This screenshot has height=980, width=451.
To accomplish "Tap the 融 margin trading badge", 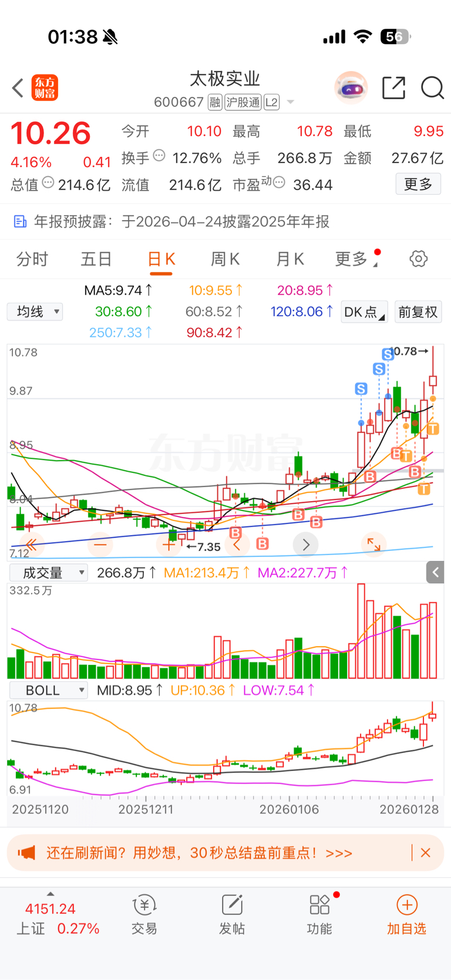I will tap(215, 103).
